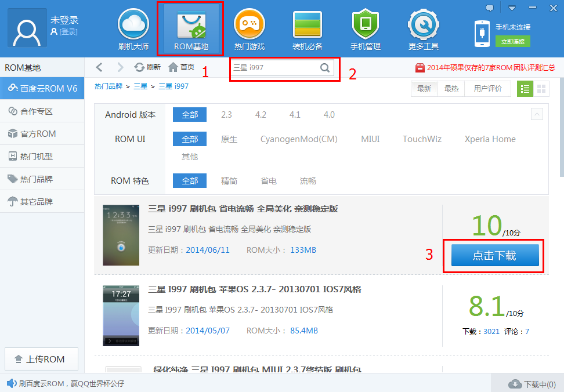Select 百度云ROM V6 in sidebar
Screen dimensions: 564x392
coord(42,88)
